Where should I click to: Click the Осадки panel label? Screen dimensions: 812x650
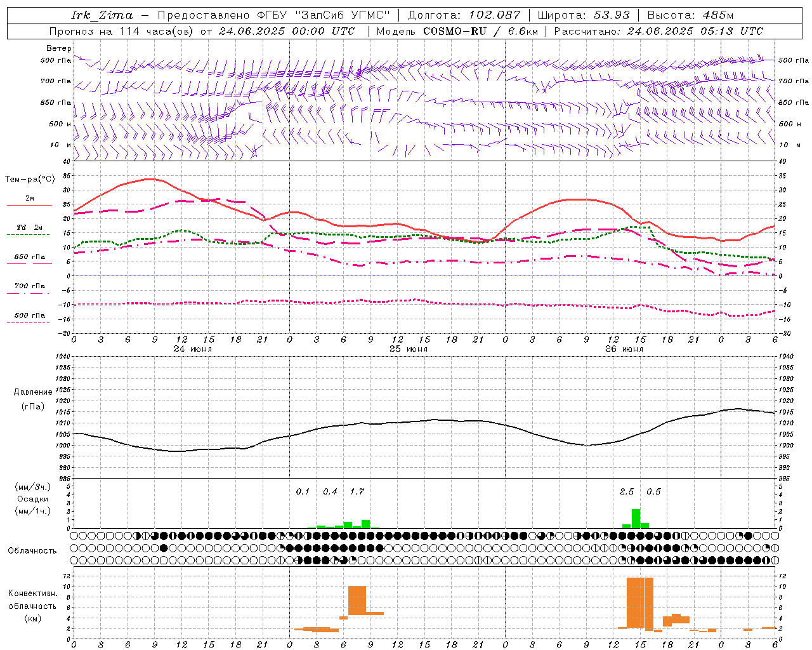(x=33, y=500)
